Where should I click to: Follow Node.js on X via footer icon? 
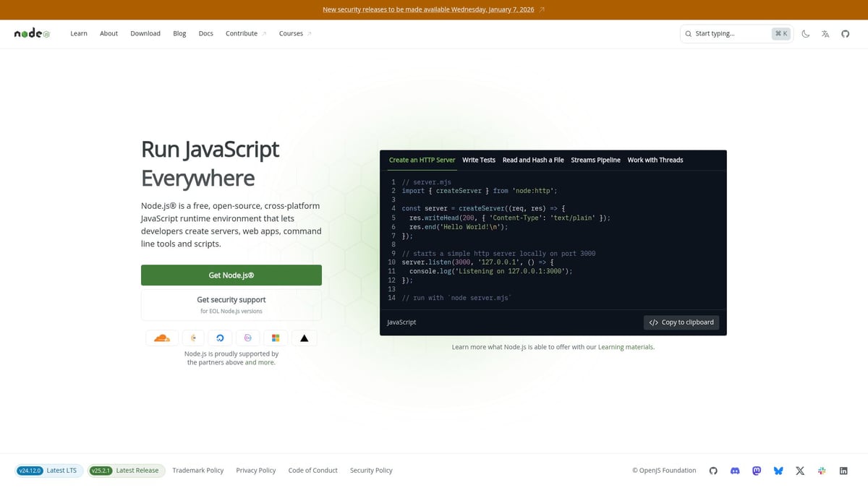click(x=800, y=471)
